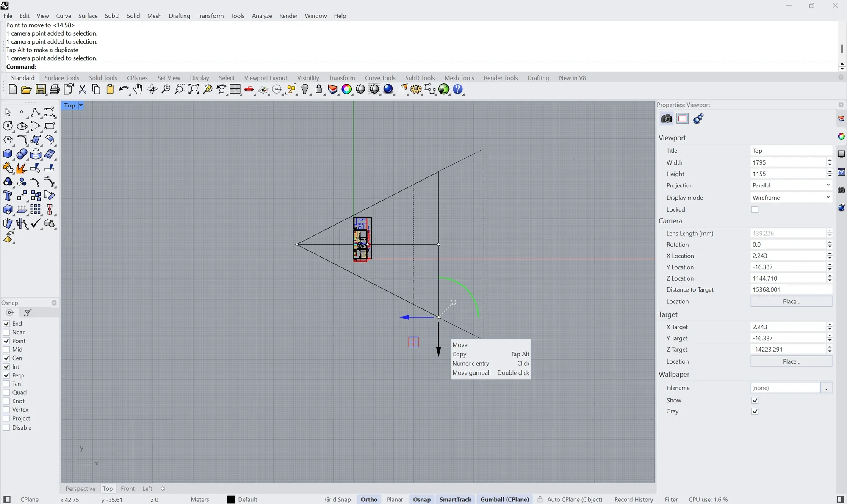
Task: Open the Help question mark icon
Action: [458, 89]
